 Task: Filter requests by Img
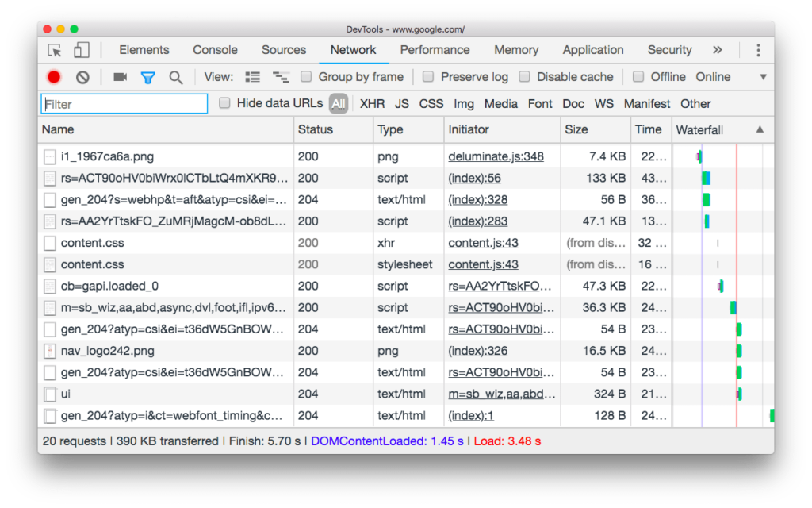[x=464, y=104]
